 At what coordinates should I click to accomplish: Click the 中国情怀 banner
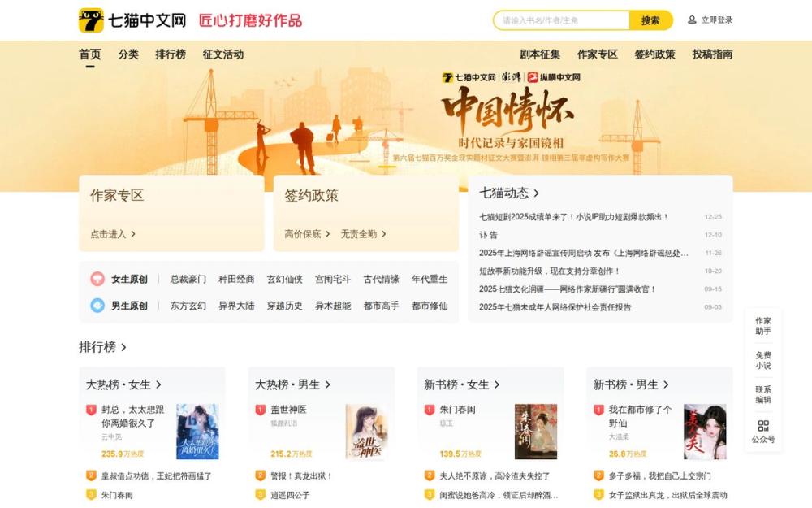click(406, 116)
